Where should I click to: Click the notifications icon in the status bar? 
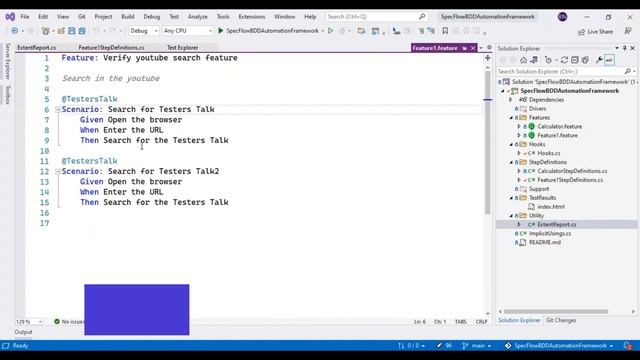point(628,346)
